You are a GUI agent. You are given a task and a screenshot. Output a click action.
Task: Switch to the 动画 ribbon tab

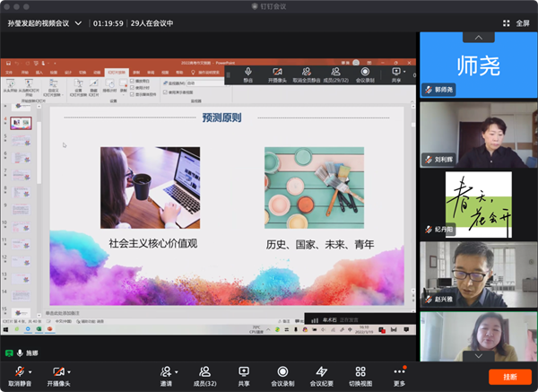[x=97, y=73]
